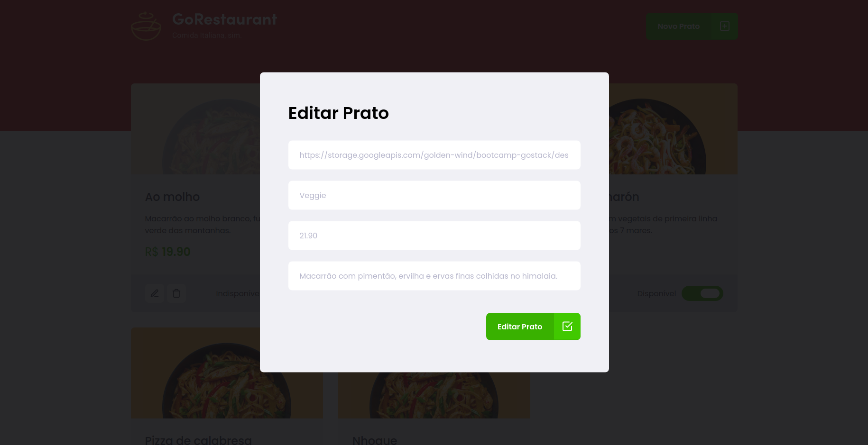868x445 pixels.
Task: Click the trash delete icon on Ao molho card
Action: (176, 293)
